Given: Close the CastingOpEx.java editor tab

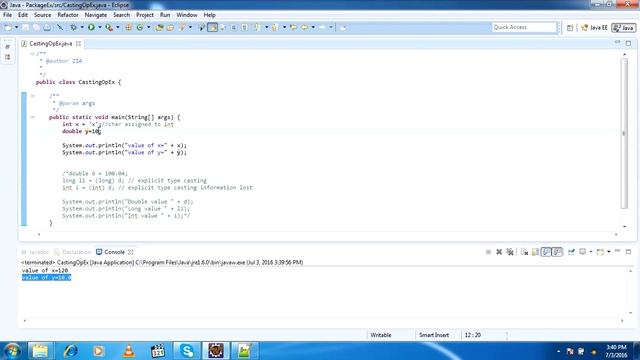Looking at the screenshot, I should point(78,43).
